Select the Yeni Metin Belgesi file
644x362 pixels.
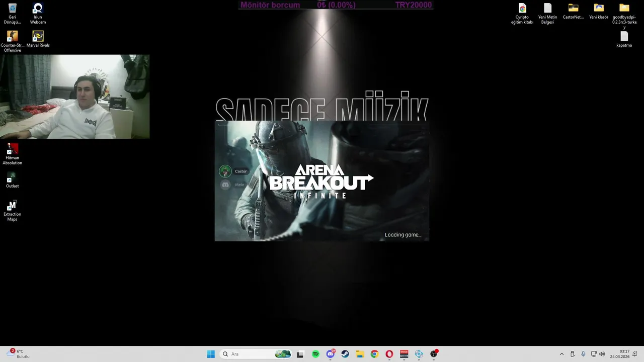547,14
